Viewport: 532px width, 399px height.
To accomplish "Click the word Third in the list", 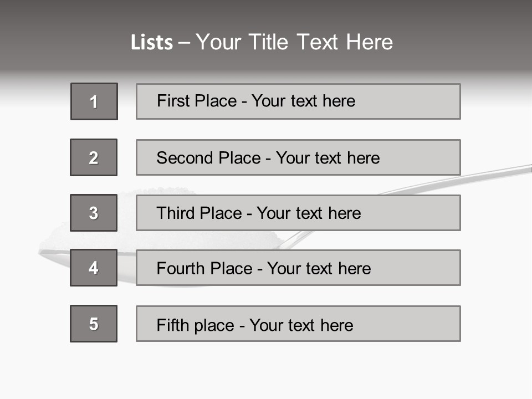I will 175,213.
